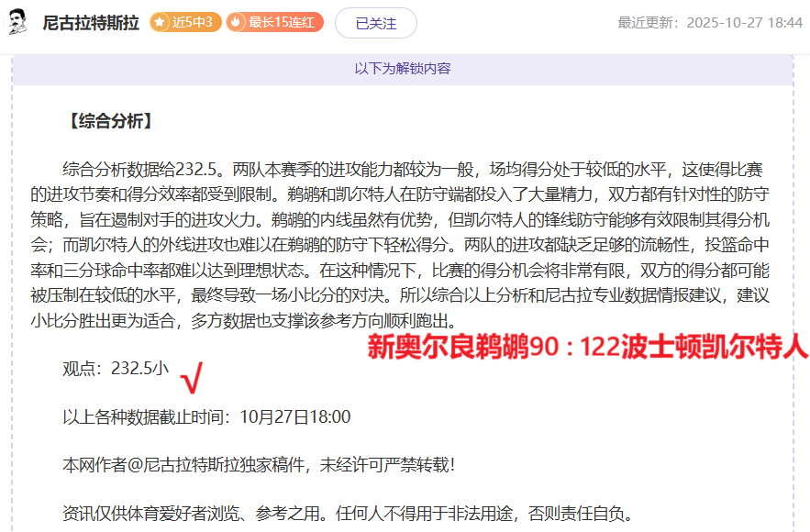Click the 近5中3 badge text

tap(193, 23)
